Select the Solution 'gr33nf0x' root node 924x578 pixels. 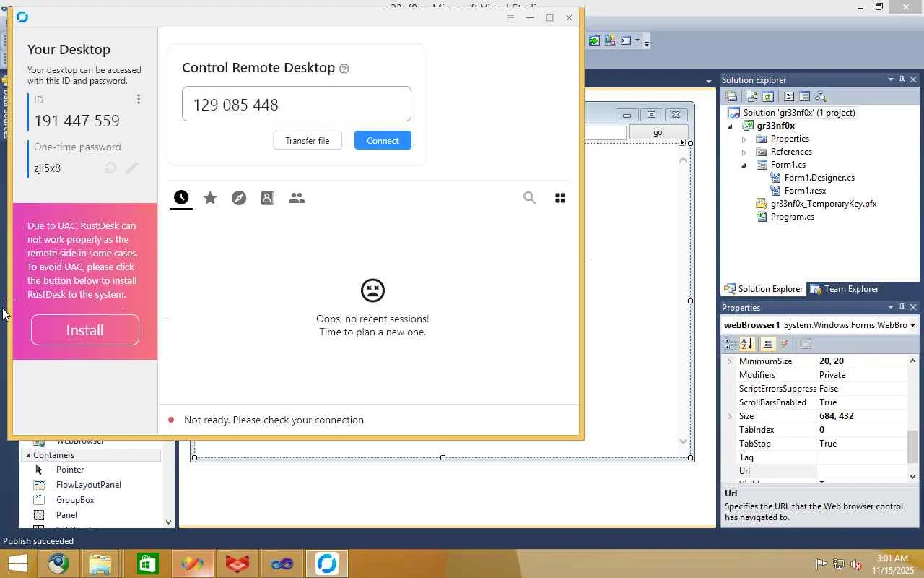(799, 113)
